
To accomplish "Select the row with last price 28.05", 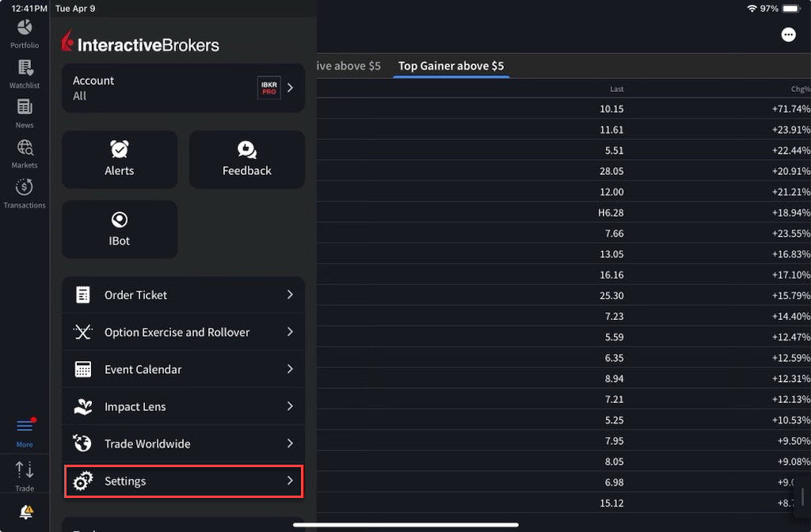I will (564, 171).
